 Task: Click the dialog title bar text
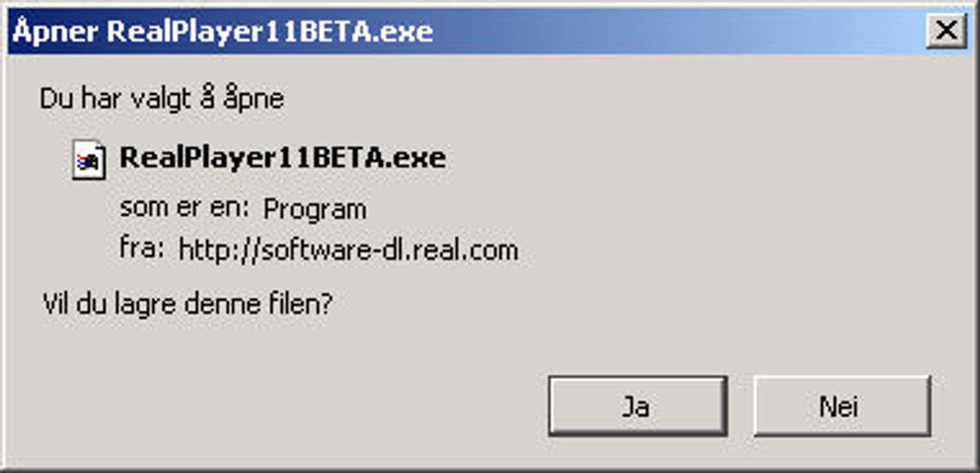point(223,31)
